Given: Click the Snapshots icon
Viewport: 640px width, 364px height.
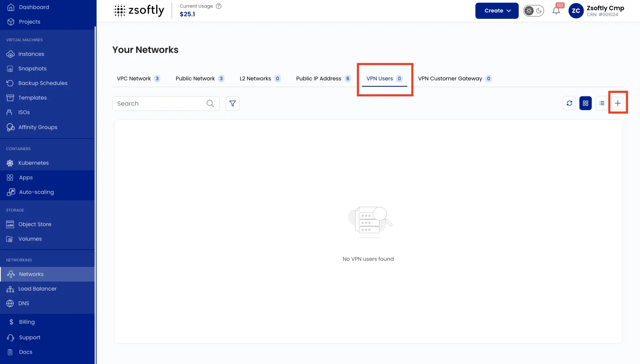Looking at the screenshot, I should tap(10, 68).
